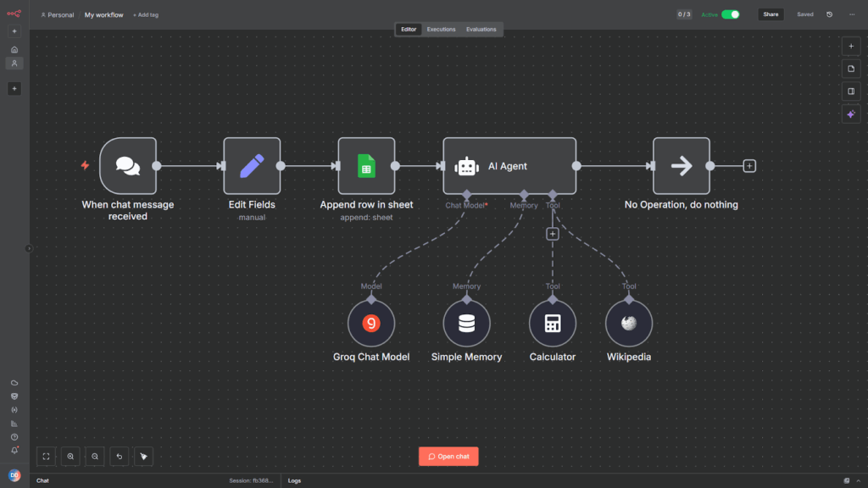Switch to the Executions tab
868x488 pixels.
point(441,30)
